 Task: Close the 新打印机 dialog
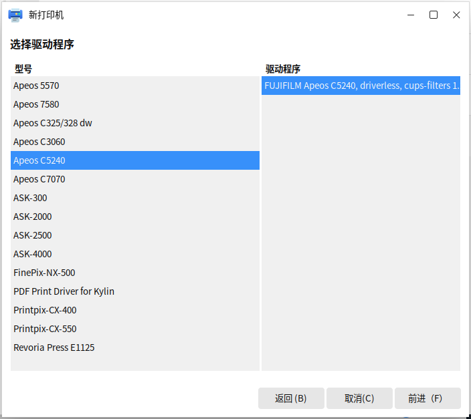[456, 15]
